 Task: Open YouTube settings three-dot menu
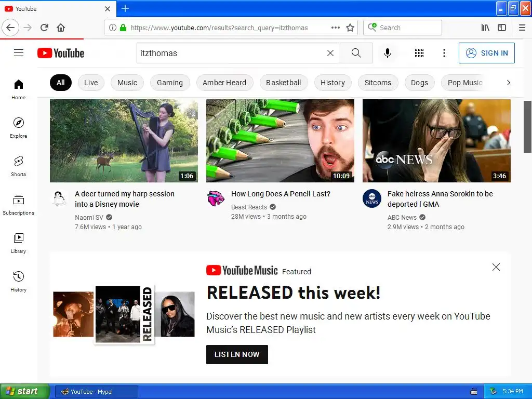tap(444, 53)
